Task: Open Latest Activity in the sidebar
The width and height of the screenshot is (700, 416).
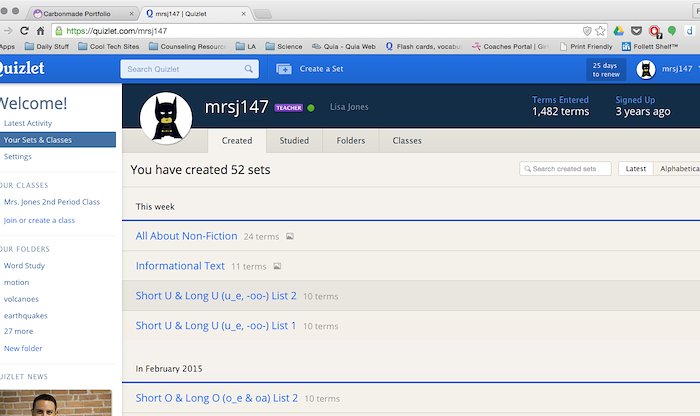Action: click(28, 123)
